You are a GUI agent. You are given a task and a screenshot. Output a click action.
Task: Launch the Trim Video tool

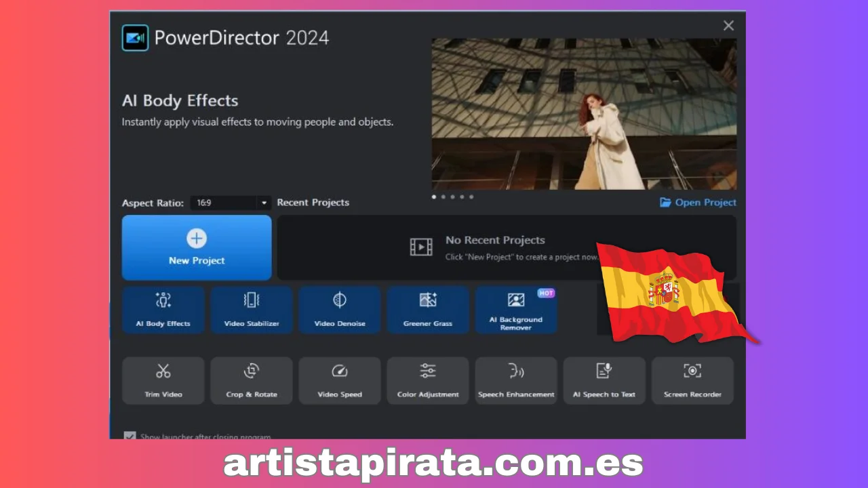tap(163, 381)
